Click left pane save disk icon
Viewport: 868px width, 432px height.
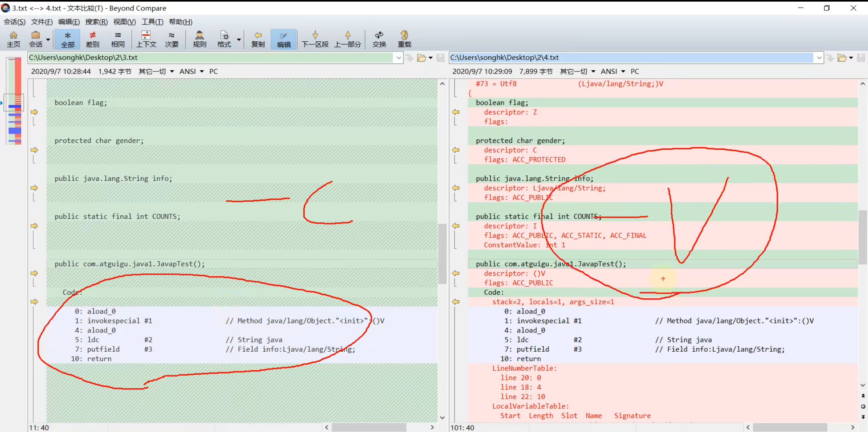pos(440,58)
